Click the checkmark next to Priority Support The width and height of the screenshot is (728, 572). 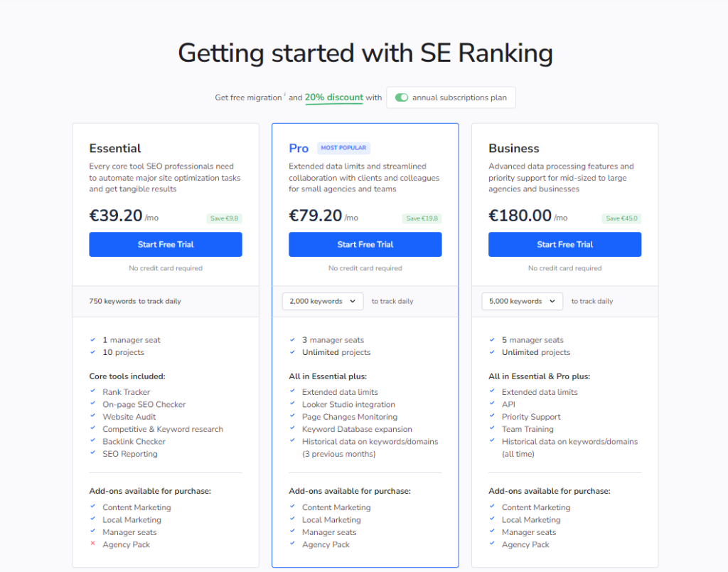click(493, 417)
